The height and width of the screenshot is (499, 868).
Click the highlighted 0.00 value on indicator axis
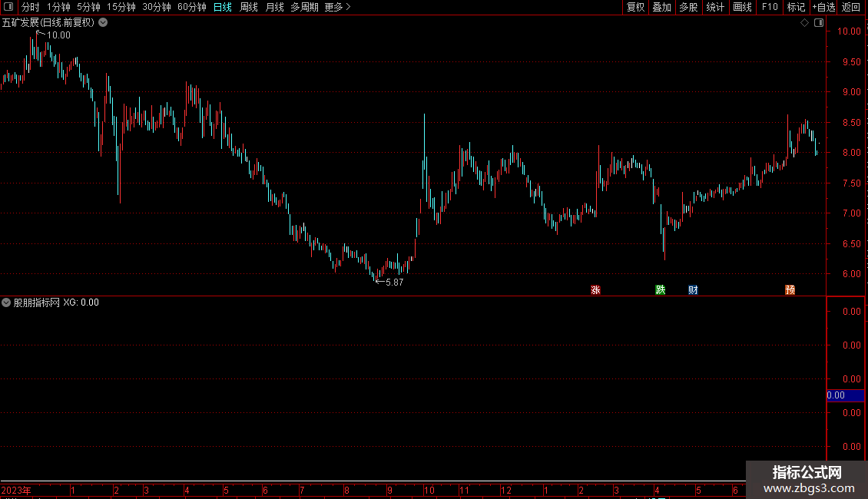point(845,395)
